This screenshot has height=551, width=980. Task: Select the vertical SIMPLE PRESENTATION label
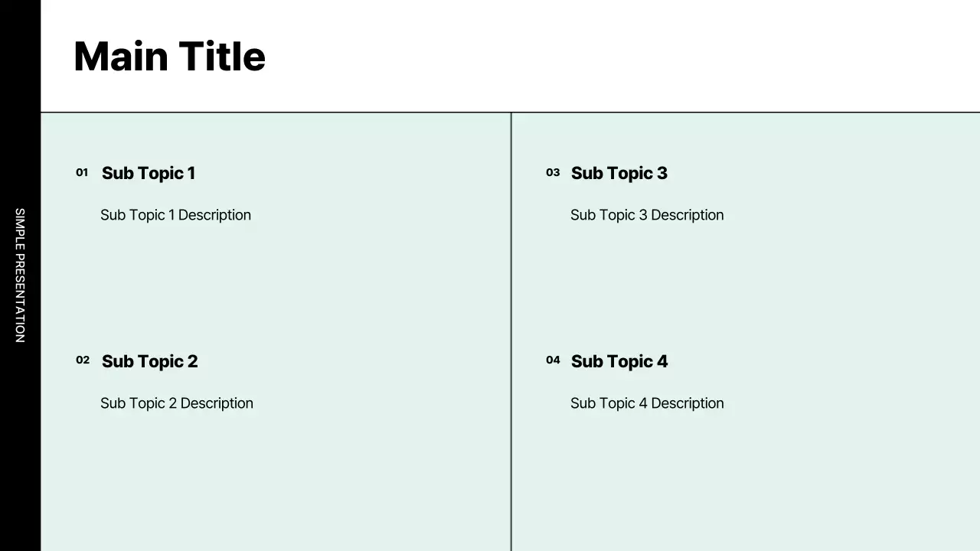click(20, 275)
